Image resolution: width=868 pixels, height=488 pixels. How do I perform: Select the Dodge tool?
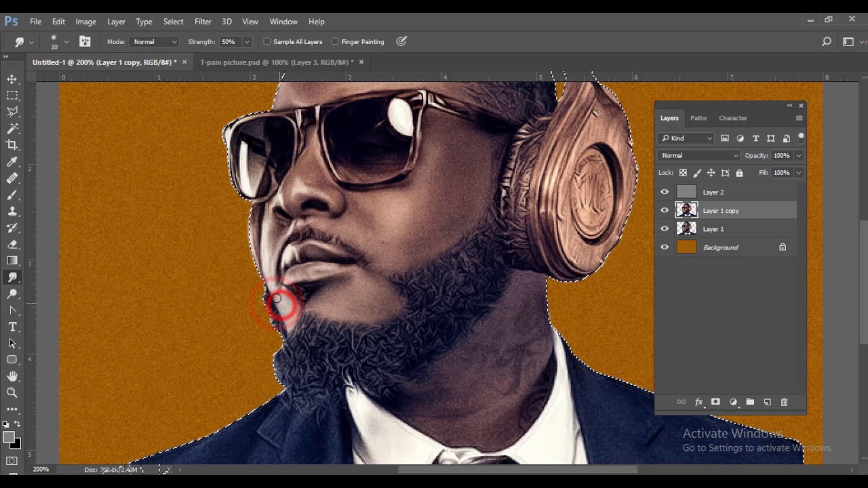[12, 294]
